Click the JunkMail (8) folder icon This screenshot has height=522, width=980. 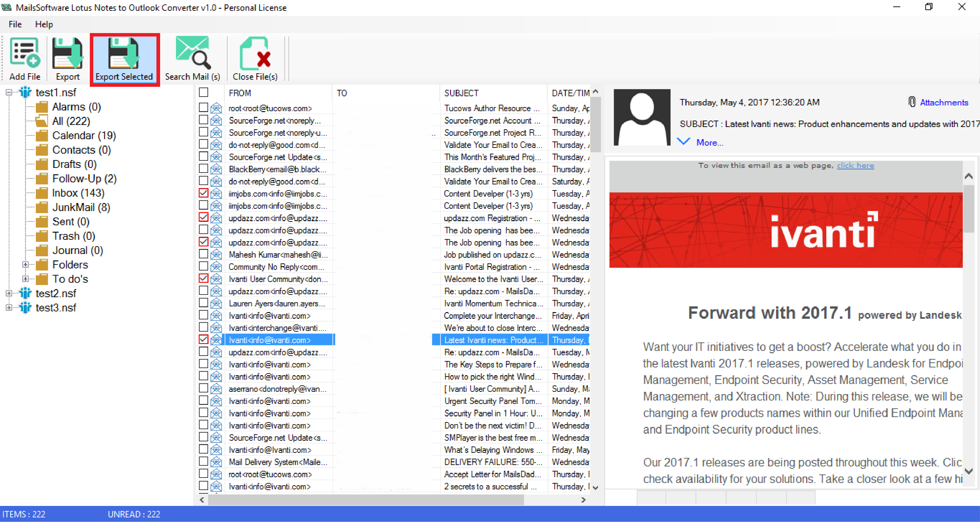(42, 208)
